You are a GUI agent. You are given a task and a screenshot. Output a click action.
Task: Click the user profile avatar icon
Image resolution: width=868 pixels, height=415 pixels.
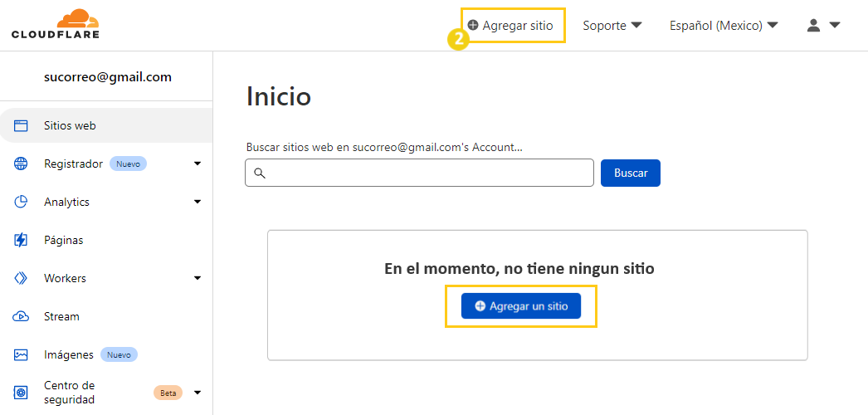tap(813, 26)
